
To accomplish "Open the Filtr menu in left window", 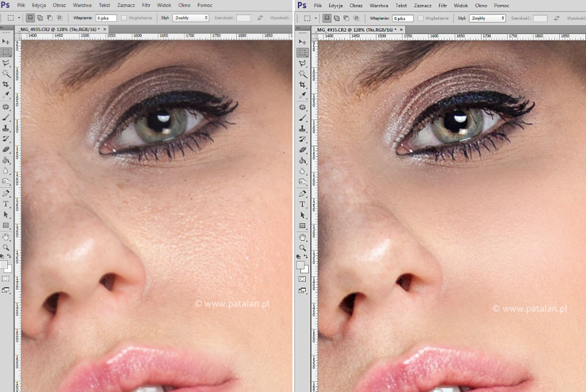I will point(146,5).
